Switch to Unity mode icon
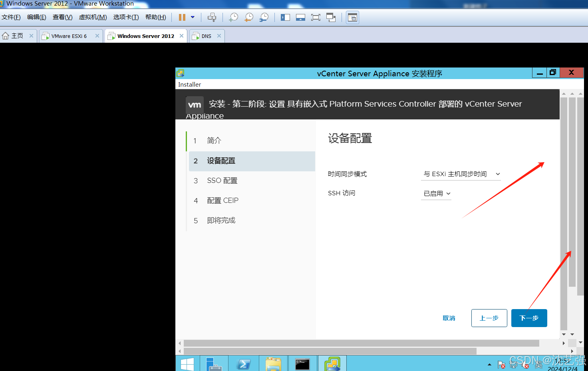588x371 pixels. coord(331,17)
